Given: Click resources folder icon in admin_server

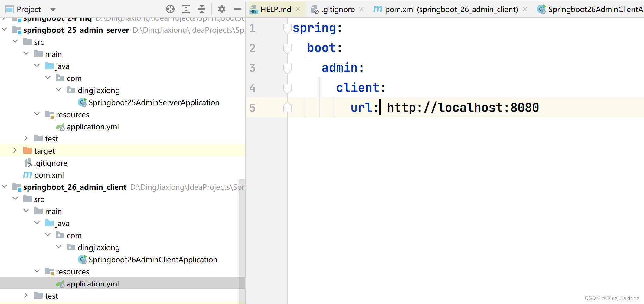Looking at the screenshot, I should pos(50,114).
